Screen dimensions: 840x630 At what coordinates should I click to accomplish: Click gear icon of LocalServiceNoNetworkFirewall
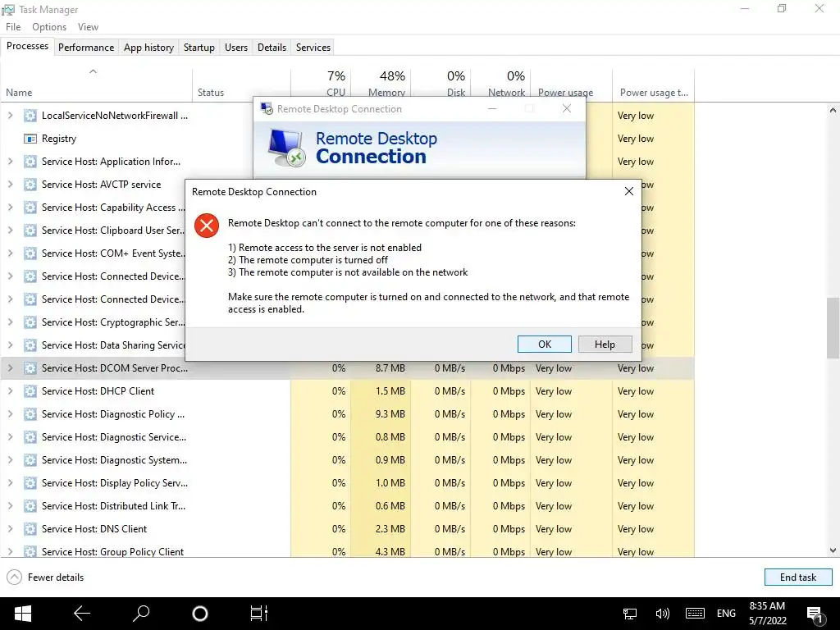tap(30, 115)
